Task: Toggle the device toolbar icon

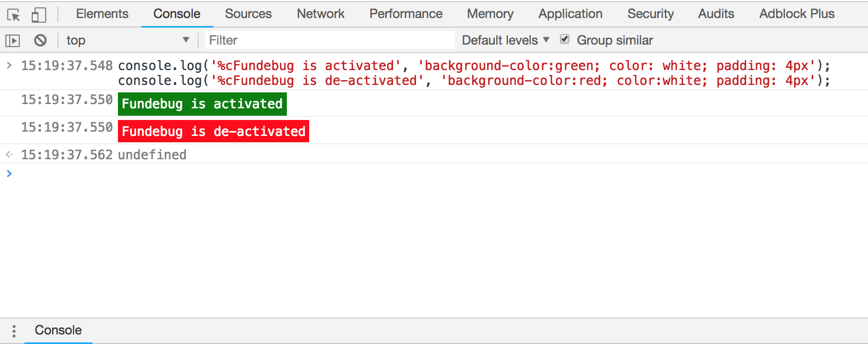Action: point(39,14)
